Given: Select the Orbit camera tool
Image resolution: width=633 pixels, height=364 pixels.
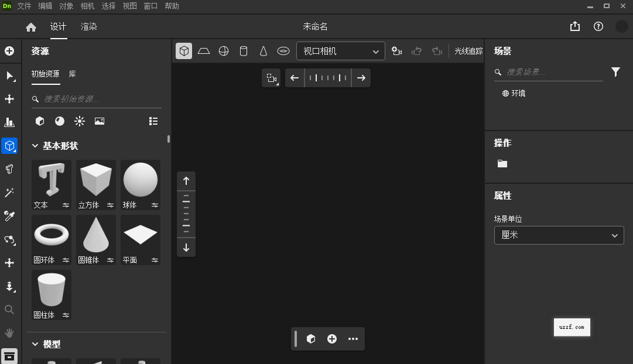Looking at the screenshot, I should [x=9, y=240].
